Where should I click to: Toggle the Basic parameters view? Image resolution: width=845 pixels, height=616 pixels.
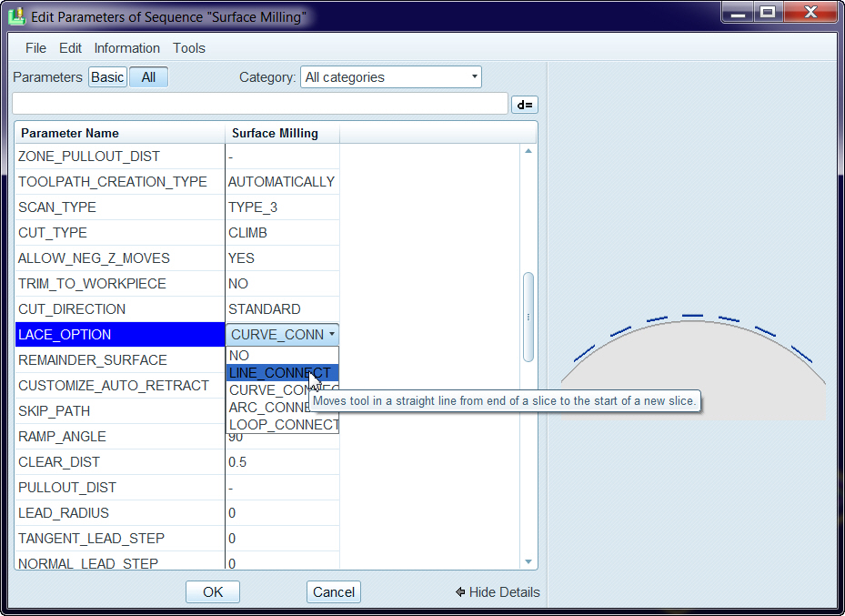107,77
